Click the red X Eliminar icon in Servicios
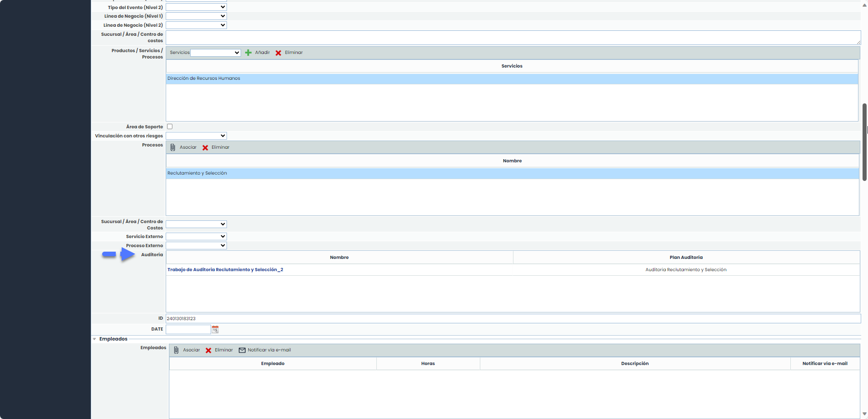868x419 pixels. 278,53
